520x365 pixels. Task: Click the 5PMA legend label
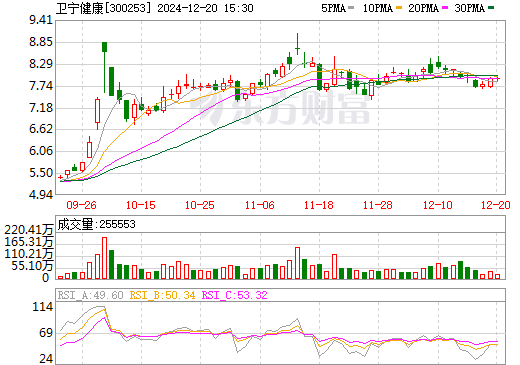coord(334,8)
